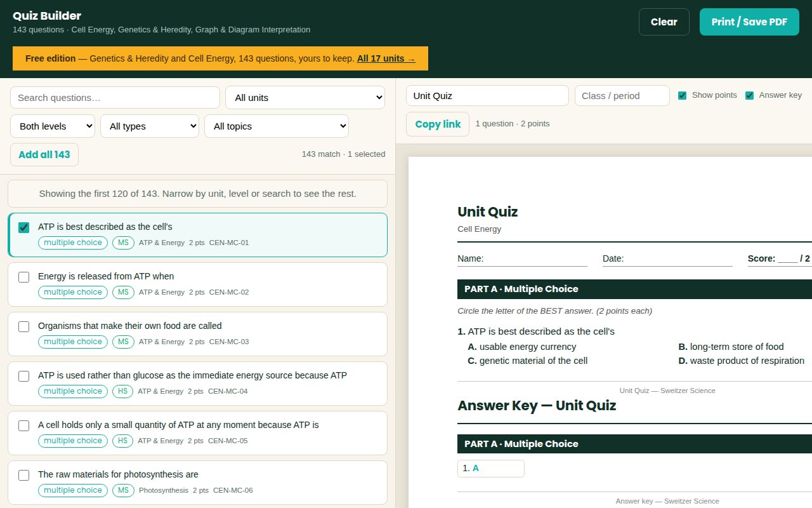Click the 'ATP & Energy' label on CEN-MC-05
812x508 pixels.
(160, 441)
